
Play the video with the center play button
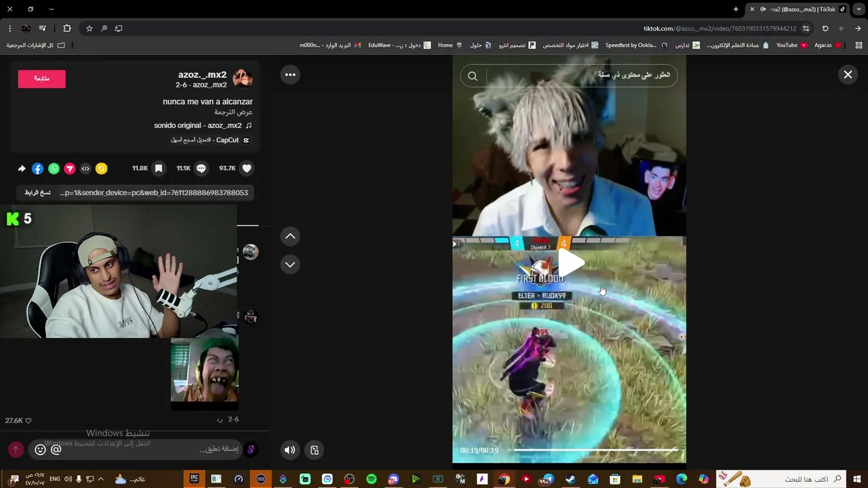pyautogui.click(x=570, y=263)
